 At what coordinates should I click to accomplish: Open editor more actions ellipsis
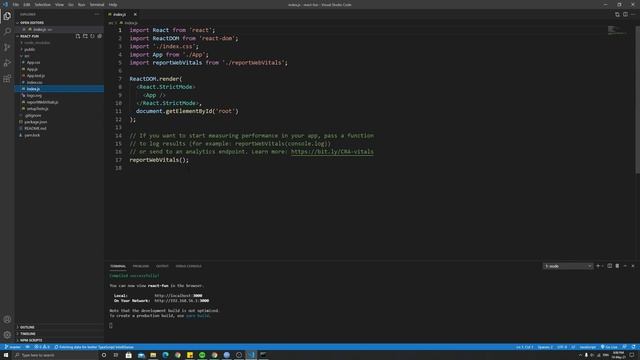pyautogui.click(x=633, y=14)
